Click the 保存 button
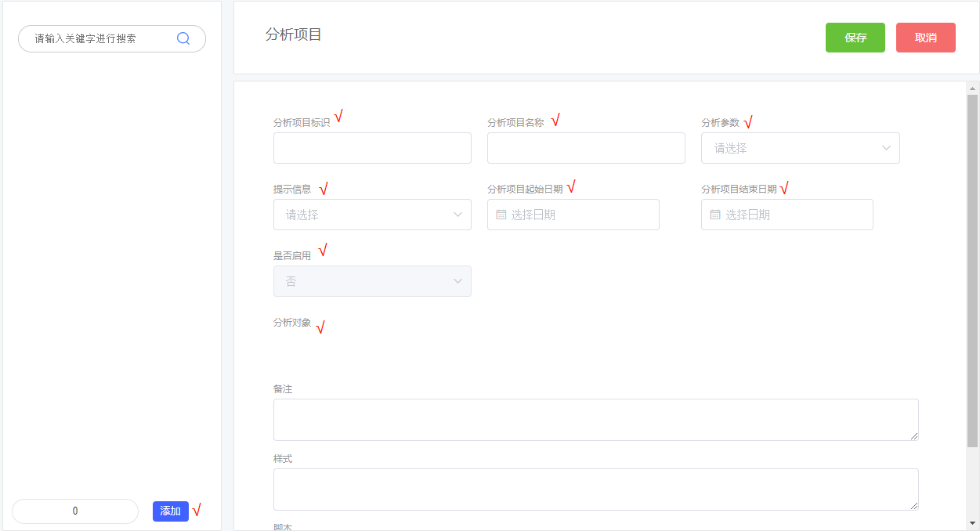 (x=855, y=38)
